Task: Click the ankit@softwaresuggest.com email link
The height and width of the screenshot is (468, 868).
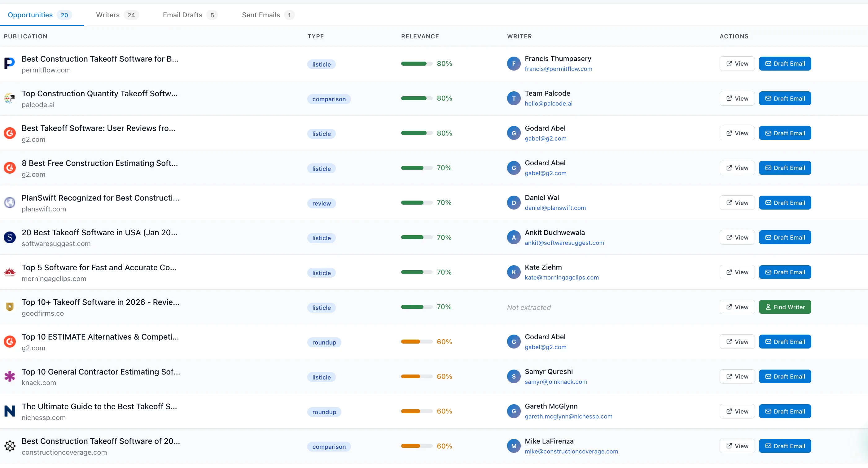Action: [564, 243]
